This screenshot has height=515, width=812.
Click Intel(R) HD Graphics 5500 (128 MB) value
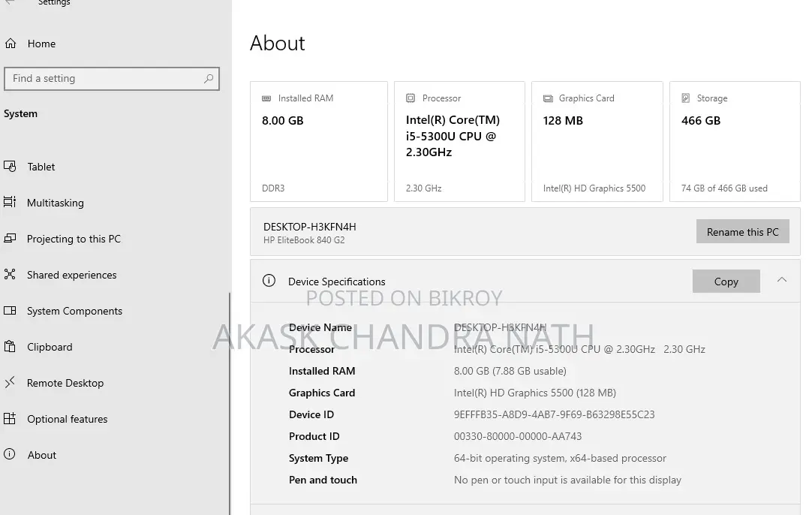[535, 393]
